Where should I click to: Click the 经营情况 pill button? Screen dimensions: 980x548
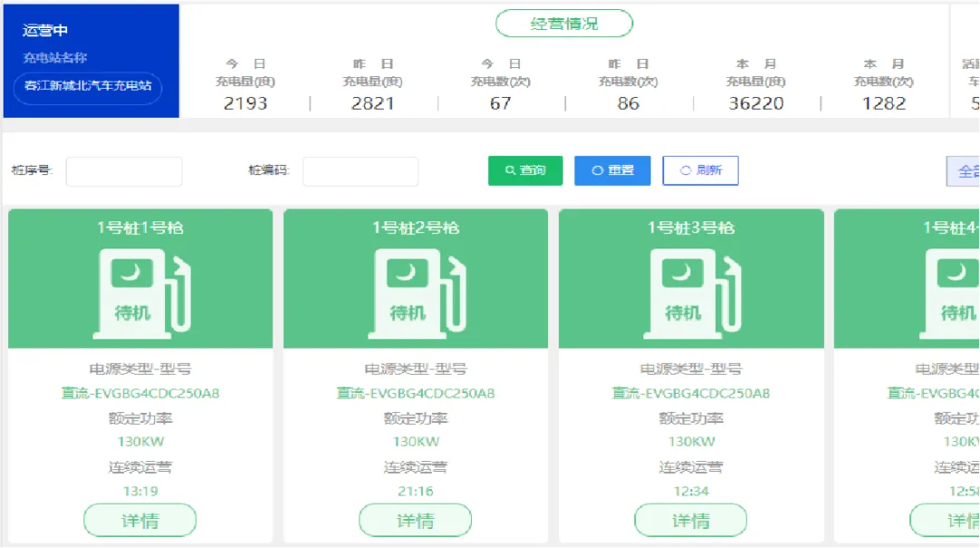tap(563, 24)
